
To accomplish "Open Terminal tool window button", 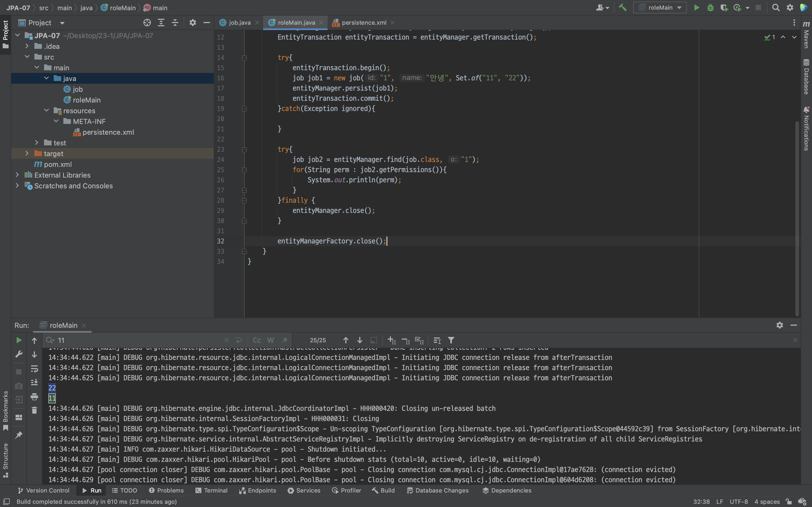I will click(x=211, y=490).
